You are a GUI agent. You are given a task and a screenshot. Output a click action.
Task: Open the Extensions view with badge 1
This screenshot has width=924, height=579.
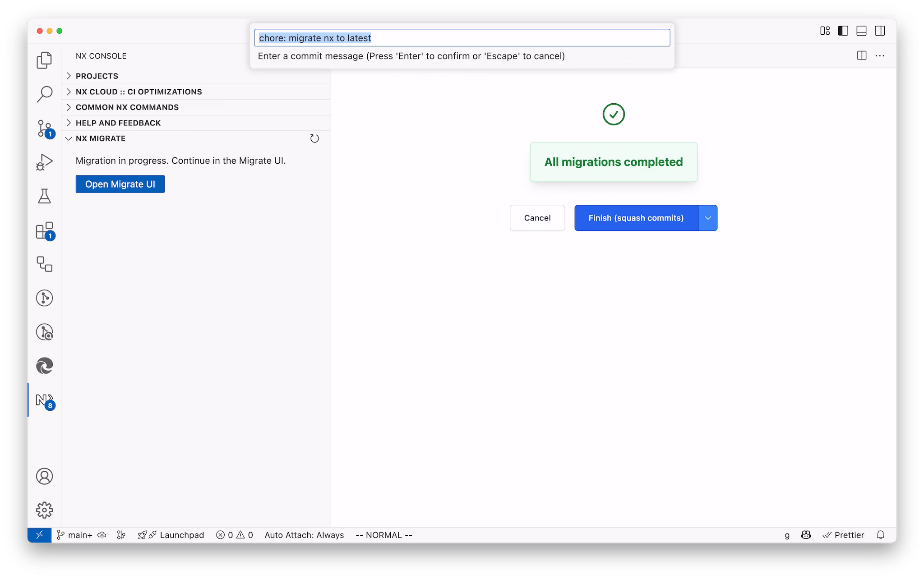tap(44, 230)
